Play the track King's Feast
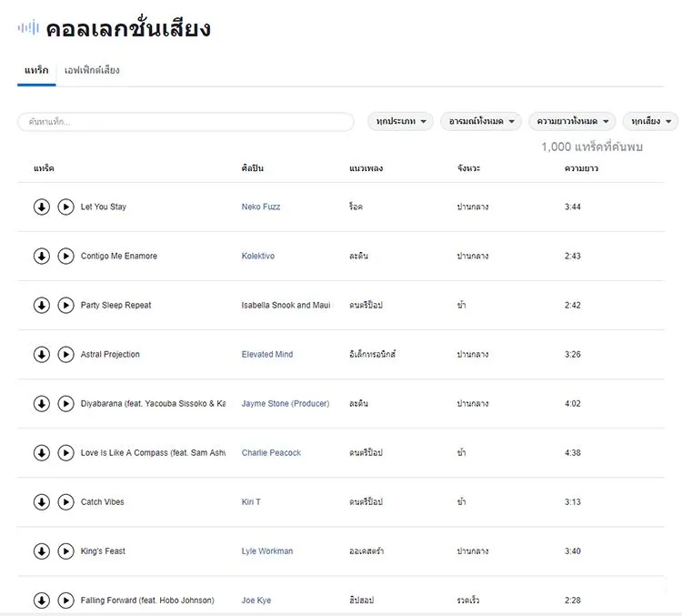 click(65, 551)
